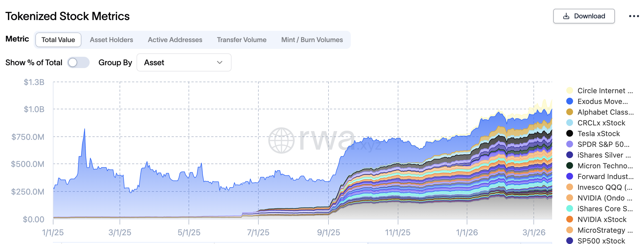Click the NVIDIA xStock legend color dot
Image resolution: width=644 pixels, height=244 pixels.
[x=570, y=219]
